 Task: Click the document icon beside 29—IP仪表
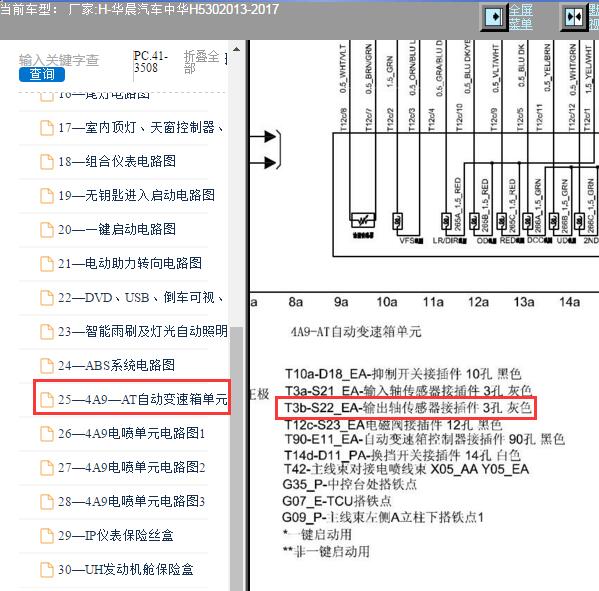pyautogui.click(x=47, y=536)
